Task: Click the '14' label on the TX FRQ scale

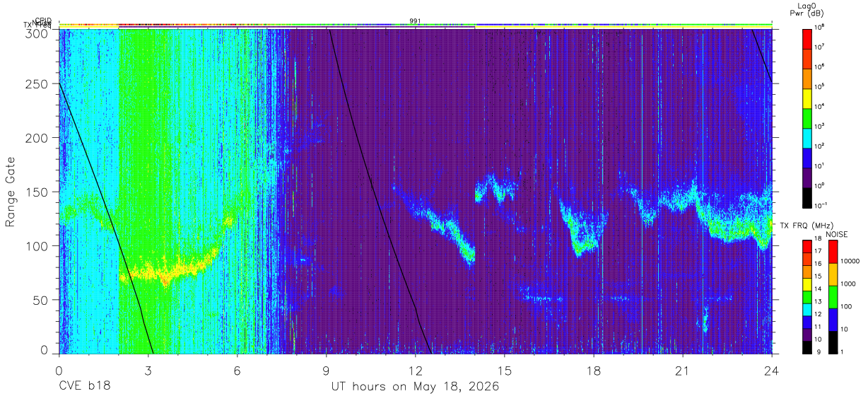Action: coord(819,289)
